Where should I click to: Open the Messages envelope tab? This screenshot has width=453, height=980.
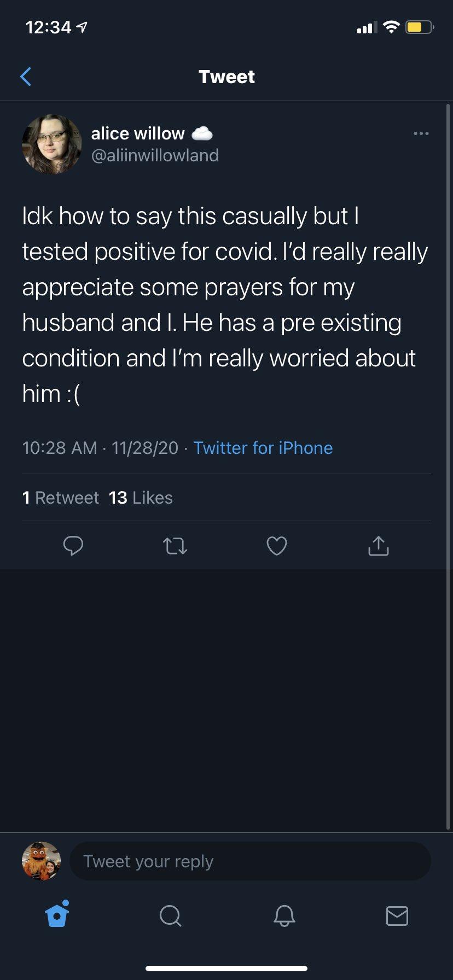coord(397,915)
